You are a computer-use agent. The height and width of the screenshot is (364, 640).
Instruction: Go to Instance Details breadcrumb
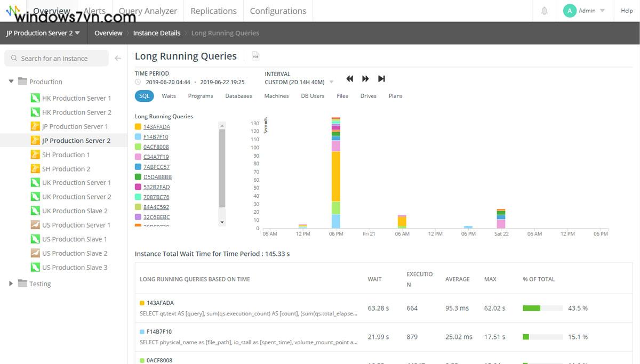[x=157, y=33]
